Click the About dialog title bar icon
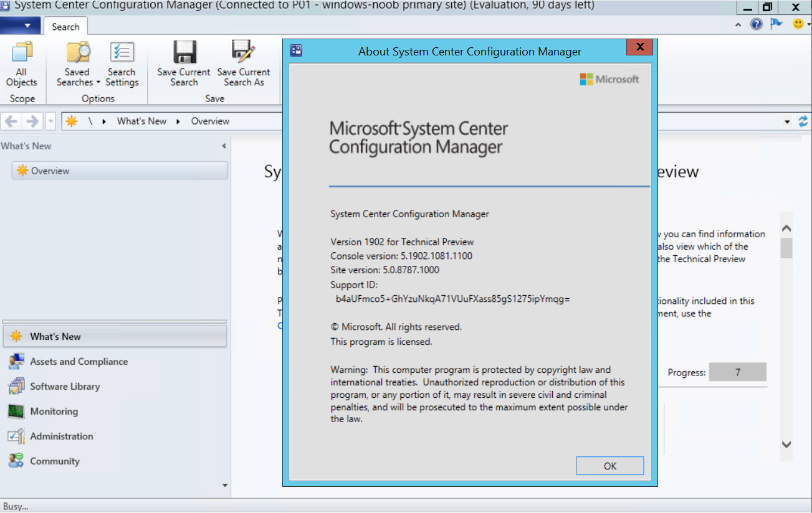The height and width of the screenshot is (513, 812). click(297, 51)
